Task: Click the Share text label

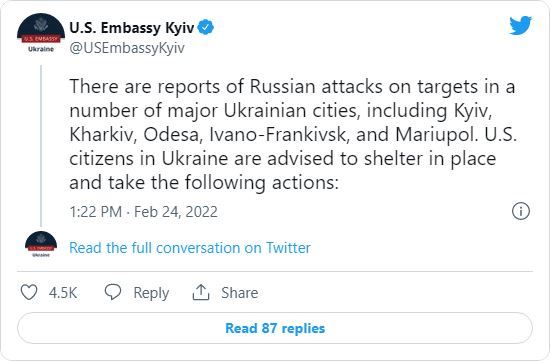Action: pos(240,293)
